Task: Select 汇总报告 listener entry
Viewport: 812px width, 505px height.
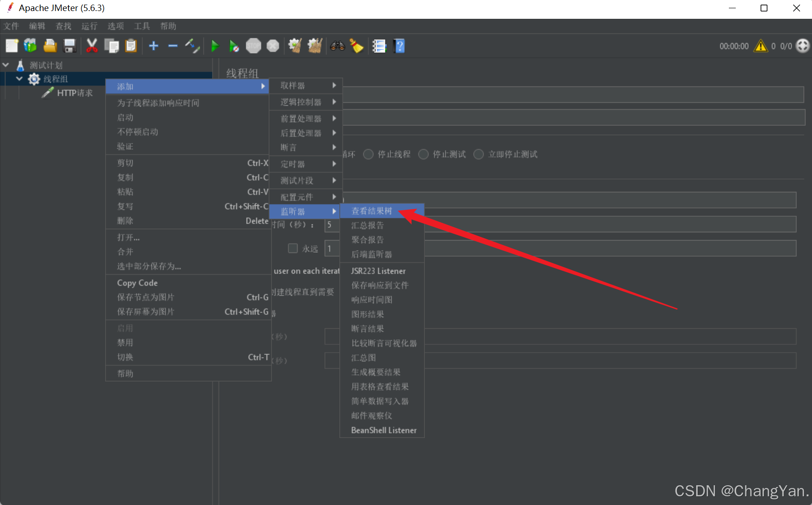Action: [382, 225]
